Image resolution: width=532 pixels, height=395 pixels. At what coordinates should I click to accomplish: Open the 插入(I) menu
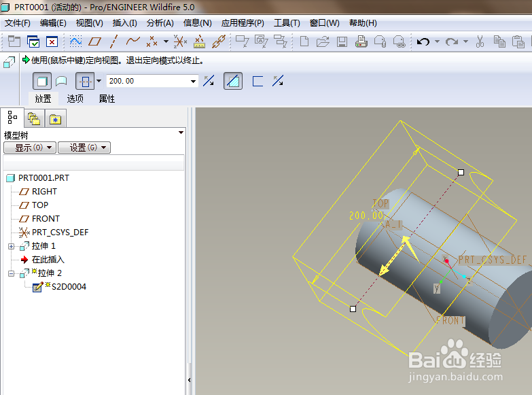124,23
